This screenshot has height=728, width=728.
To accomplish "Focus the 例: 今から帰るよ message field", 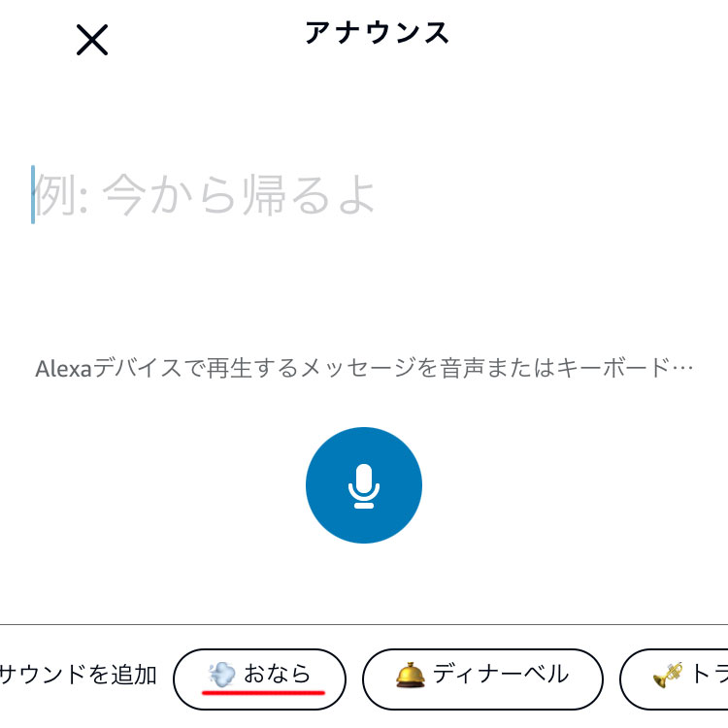I will [x=364, y=195].
